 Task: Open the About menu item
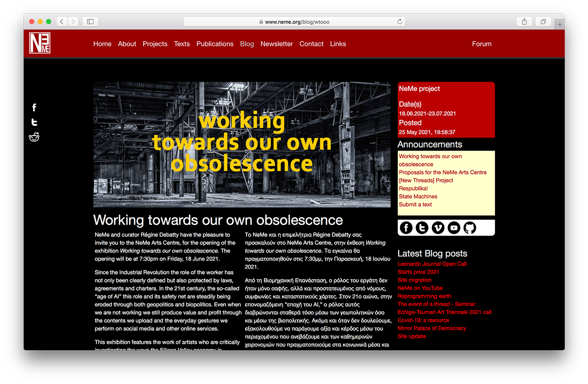127,44
